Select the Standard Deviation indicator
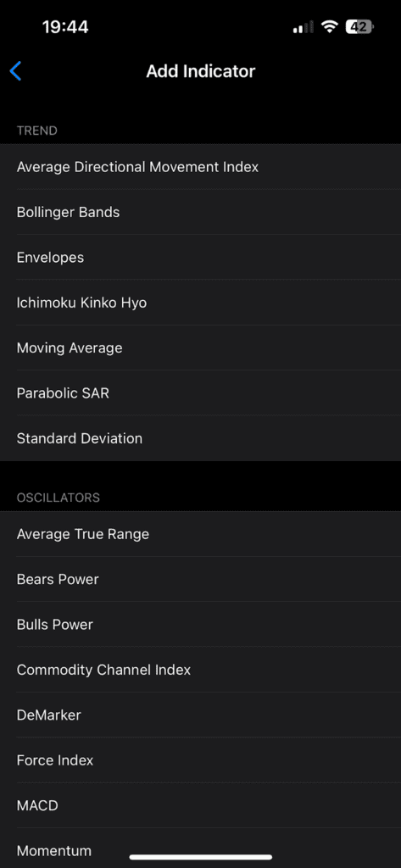This screenshot has height=868, width=401. [200, 438]
